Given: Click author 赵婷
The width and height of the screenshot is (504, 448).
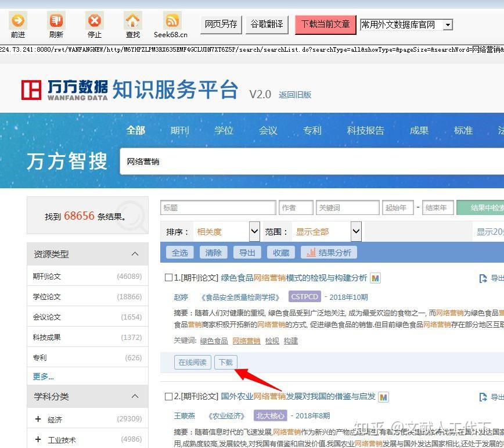Looking at the screenshot, I should pyautogui.click(x=181, y=297).
